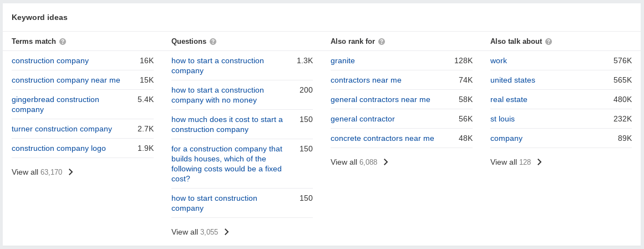Expand View all 6,088 also rank for
644x249 pixels.
point(359,162)
